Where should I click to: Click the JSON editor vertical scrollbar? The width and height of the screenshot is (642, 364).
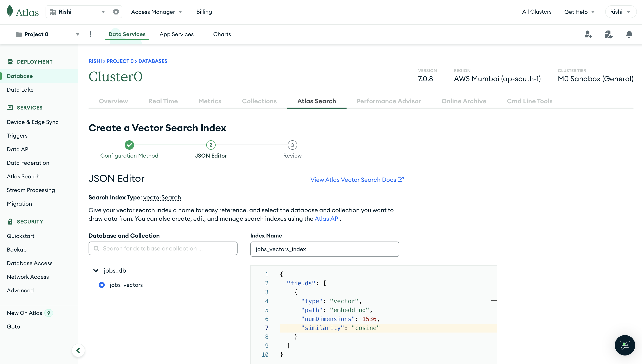494,314
